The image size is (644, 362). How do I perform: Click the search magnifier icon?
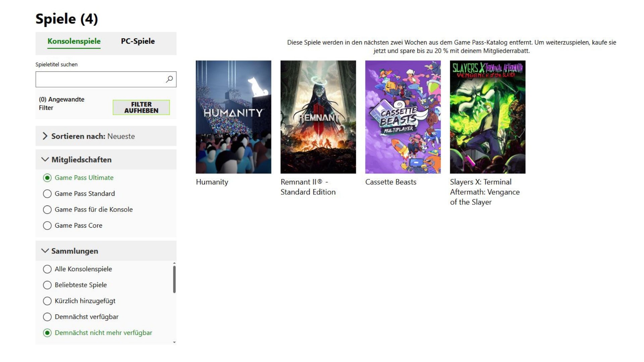(x=169, y=79)
